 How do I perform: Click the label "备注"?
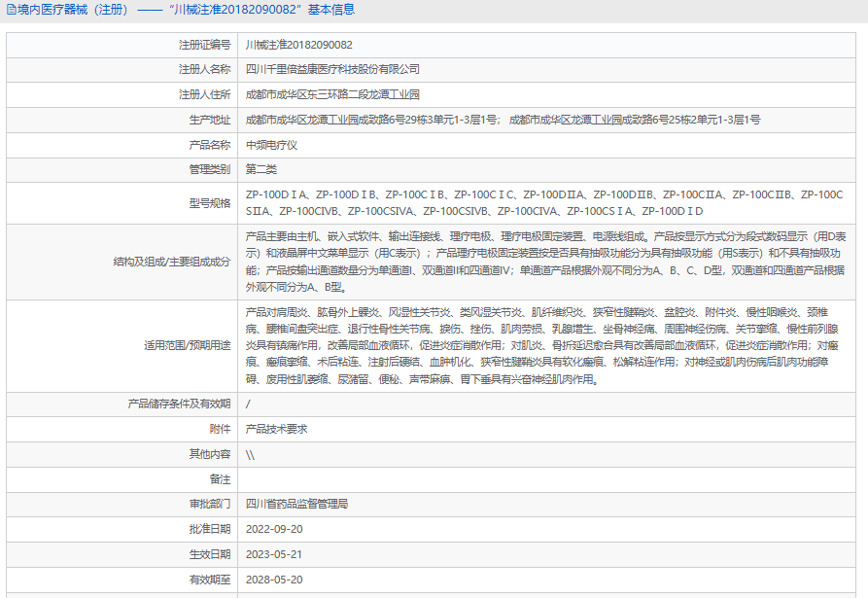coord(221,479)
